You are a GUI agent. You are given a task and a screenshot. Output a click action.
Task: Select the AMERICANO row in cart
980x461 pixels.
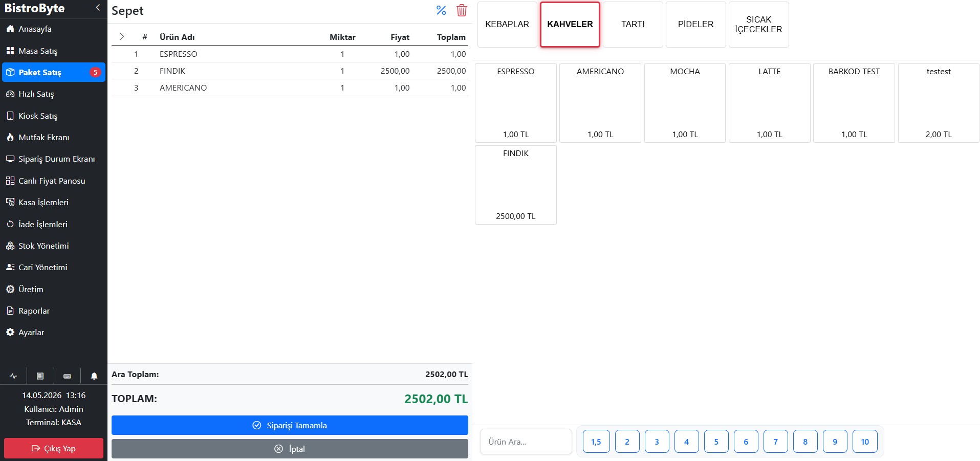[x=290, y=87]
